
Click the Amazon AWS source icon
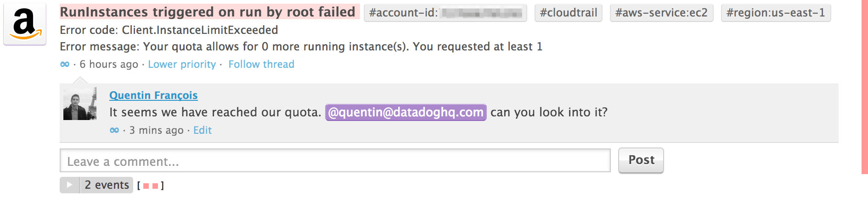(25, 24)
